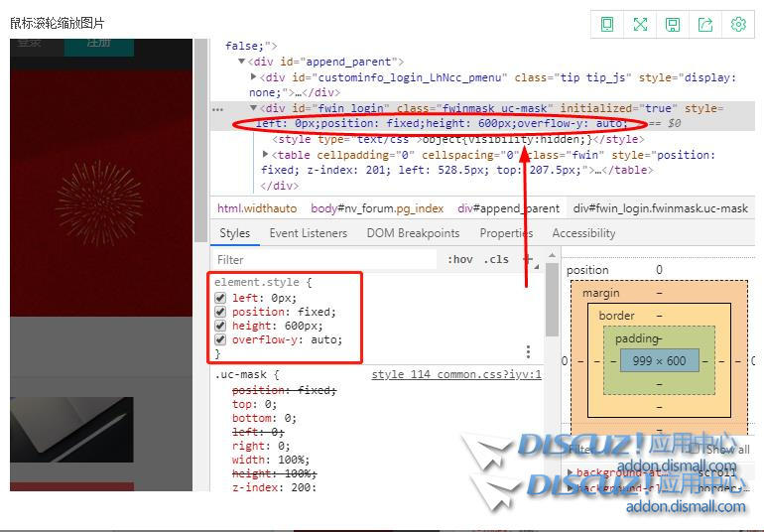The height and width of the screenshot is (532, 764).
Task: Click the padding region of box model
Action: pyautogui.click(x=637, y=337)
